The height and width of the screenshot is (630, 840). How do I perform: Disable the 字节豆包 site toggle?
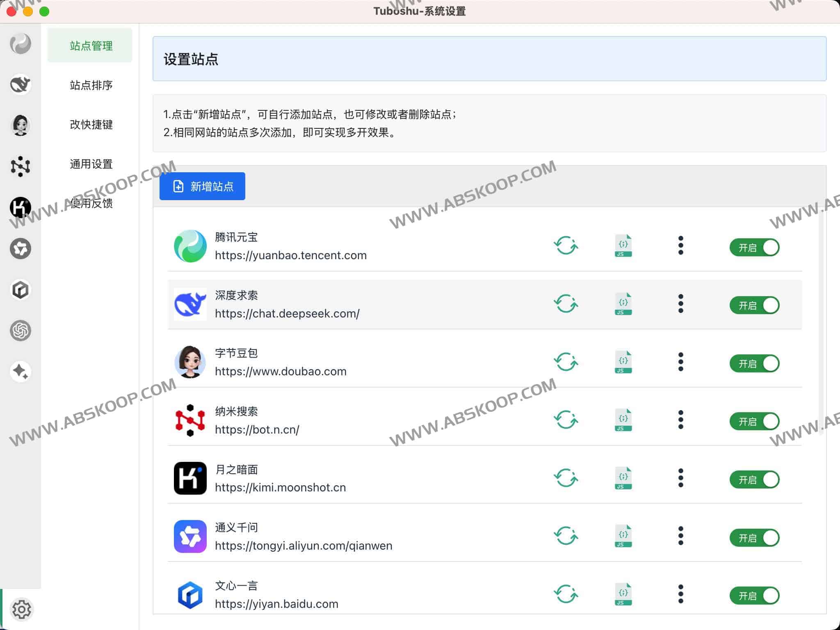(x=754, y=363)
